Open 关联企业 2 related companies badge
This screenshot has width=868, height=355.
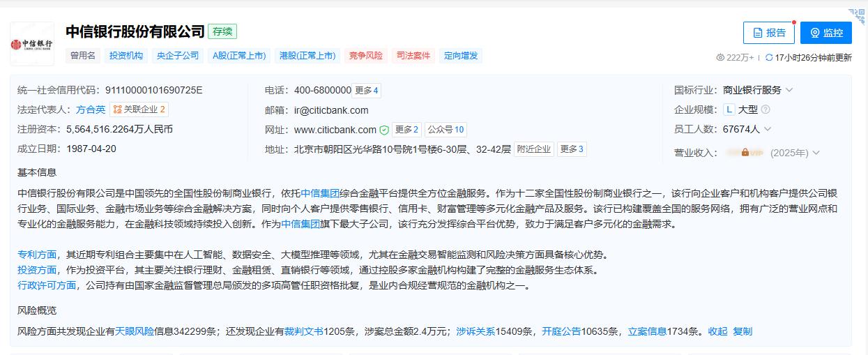click(x=139, y=109)
